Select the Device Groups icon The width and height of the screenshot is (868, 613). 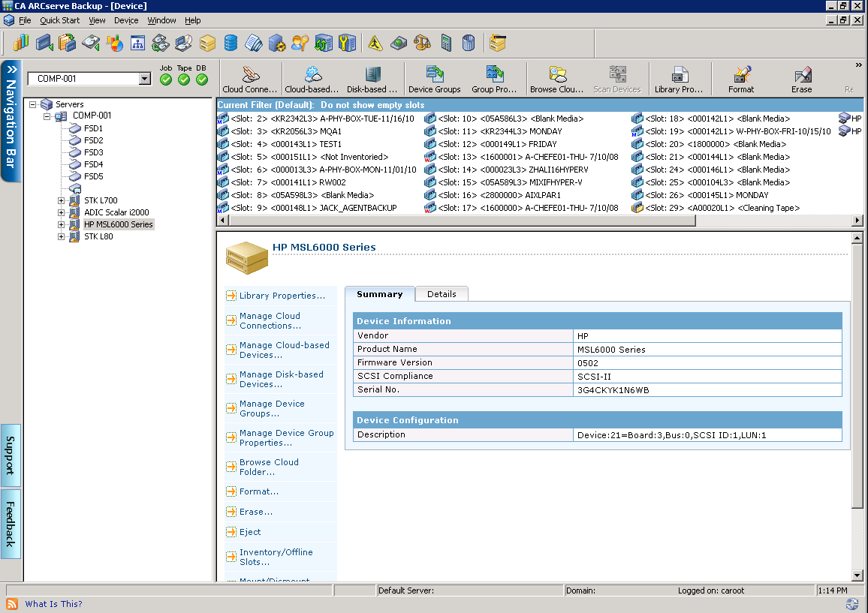coord(434,77)
